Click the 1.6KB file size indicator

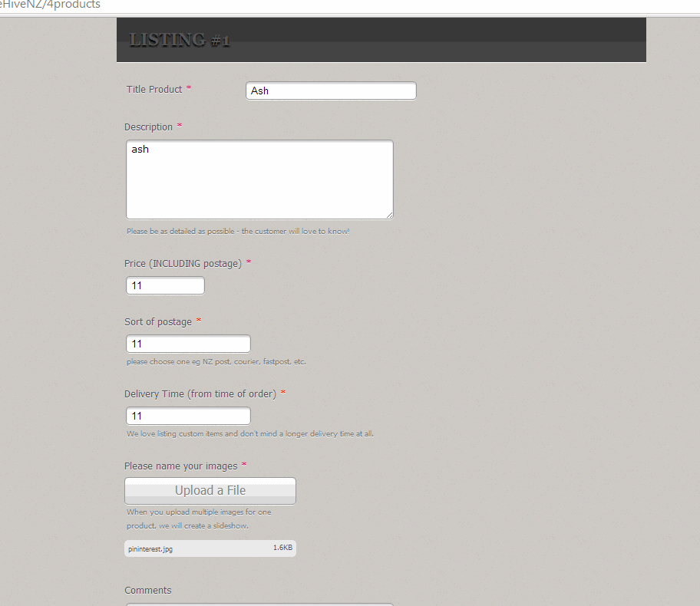(282, 548)
